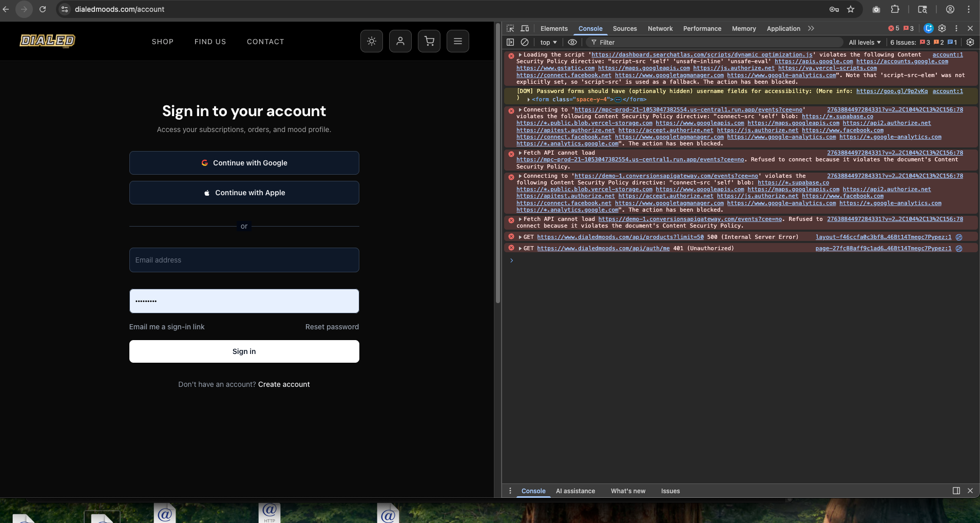Click Continue with Google

pos(244,163)
